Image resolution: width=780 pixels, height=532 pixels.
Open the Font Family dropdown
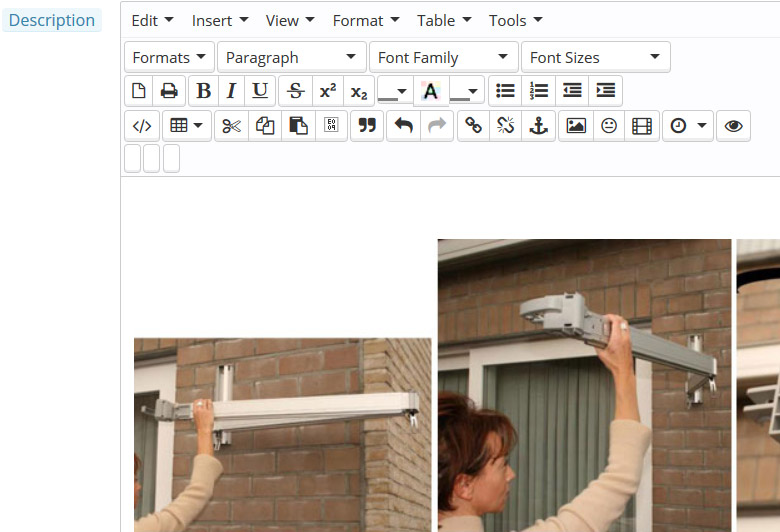444,57
